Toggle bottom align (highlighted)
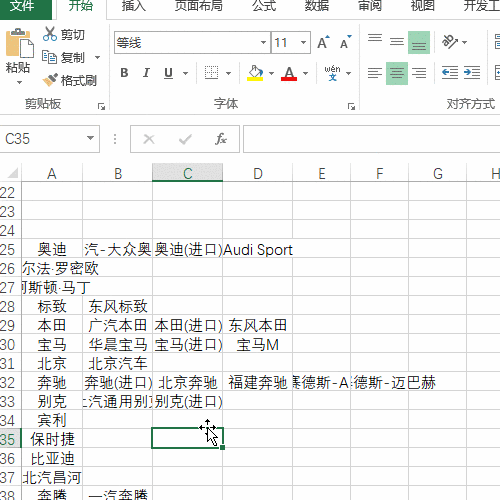The image size is (500, 500). tap(419, 42)
